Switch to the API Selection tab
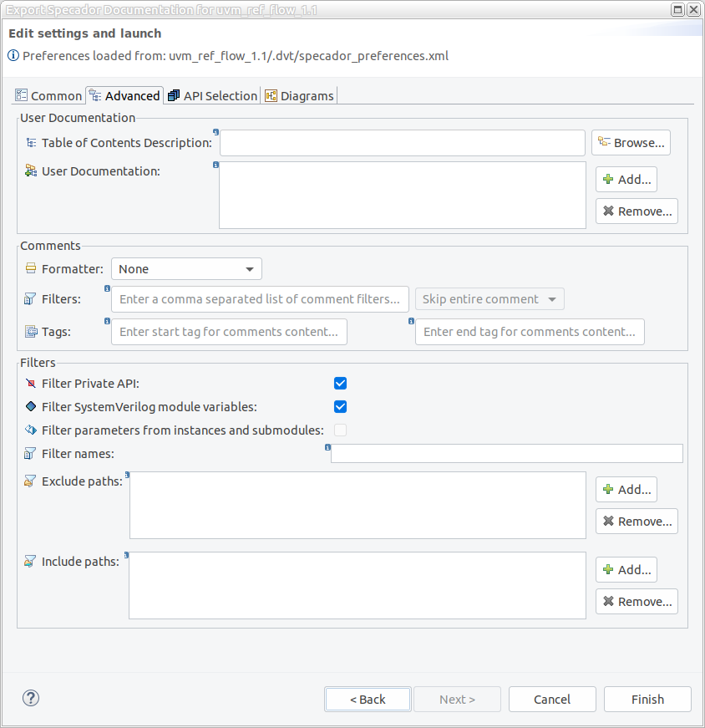This screenshot has width=705, height=728. (x=212, y=96)
